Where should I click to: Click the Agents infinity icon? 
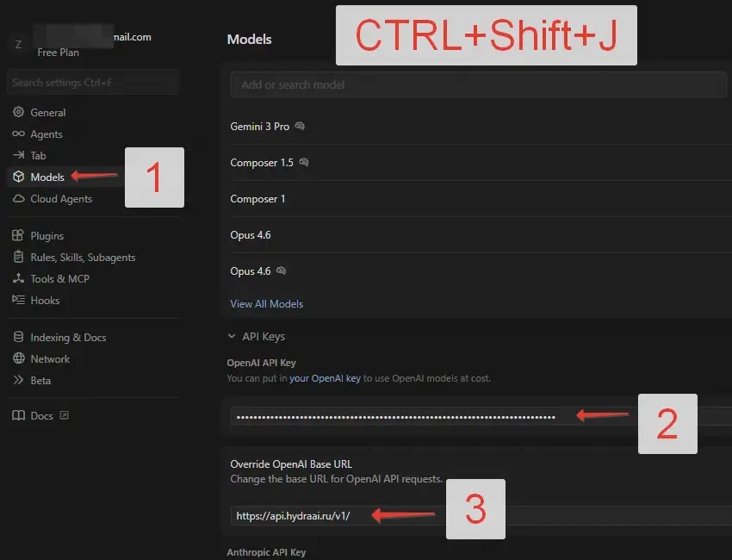coord(18,134)
